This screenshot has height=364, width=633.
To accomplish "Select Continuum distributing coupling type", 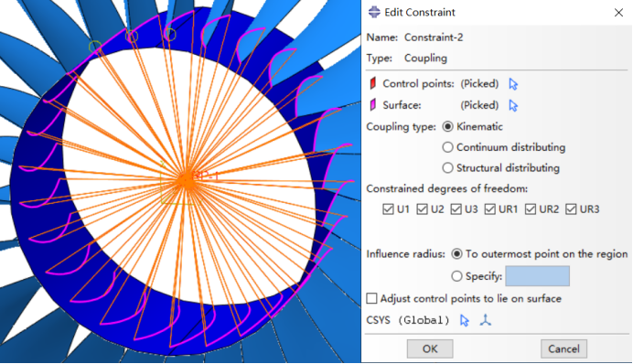I will 447,147.
